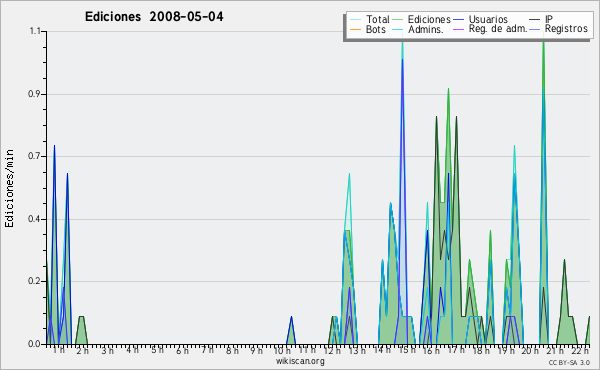Click the '21 h' x-axis label
Viewport: 600px width, 370px height.
[x=555, y=350]
